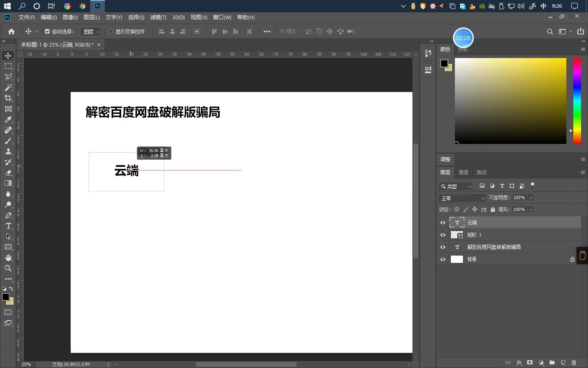588x368 pixels.
Task: Select the History Brush tool
Action: click(8, 162)
